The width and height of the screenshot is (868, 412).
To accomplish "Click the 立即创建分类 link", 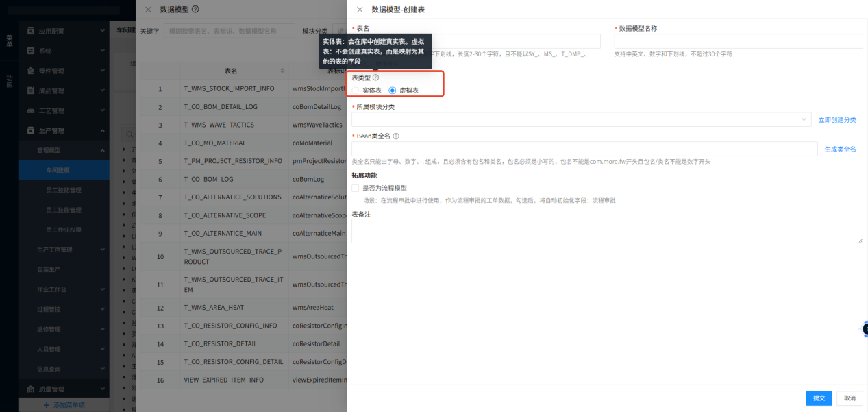I will point(839,119).
